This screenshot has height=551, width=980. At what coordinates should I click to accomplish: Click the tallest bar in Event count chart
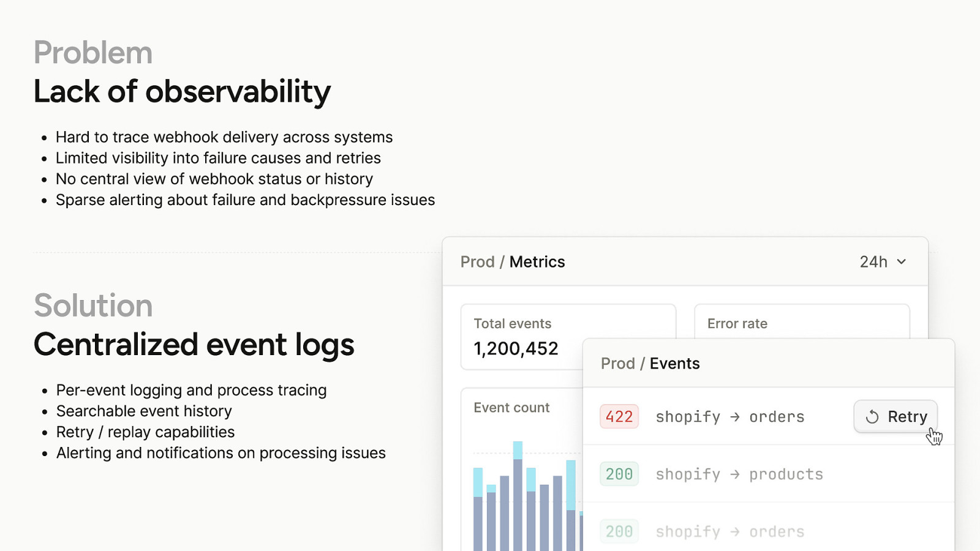tap(518, 496)
